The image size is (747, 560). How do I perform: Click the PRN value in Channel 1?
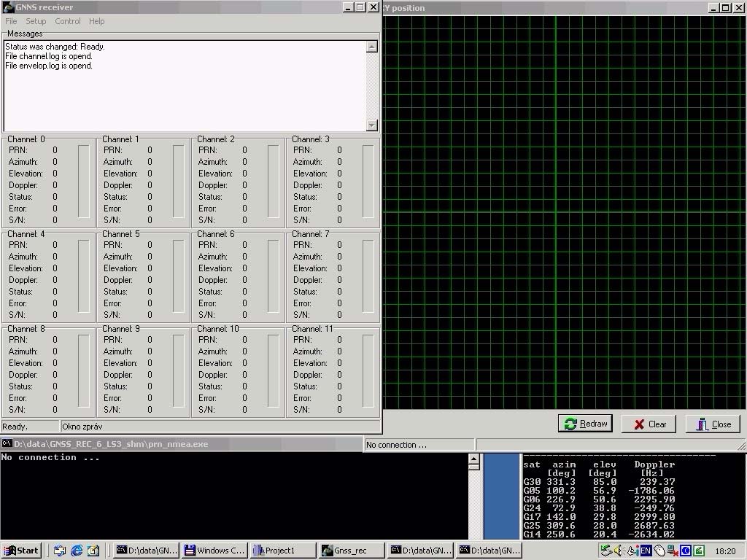150,150
